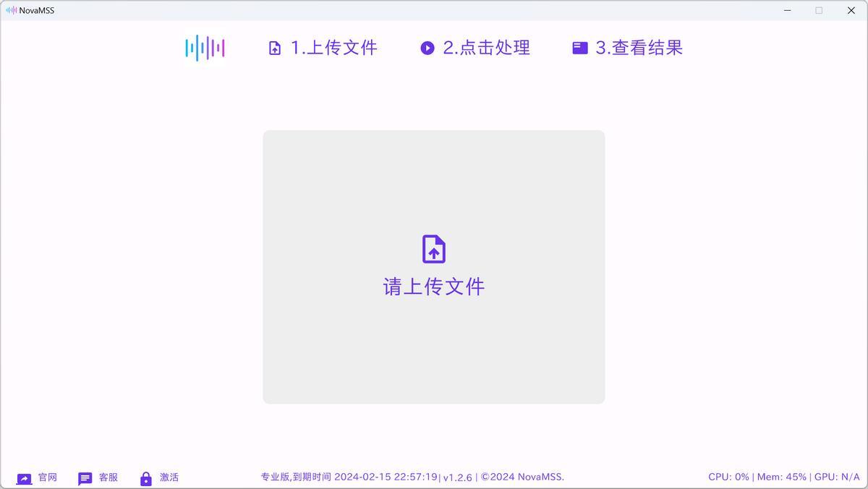Screen dimensions: 868x489
Task: Select the 1.上传文件 step label
Action: pyautogui.click(x=333, y=48)
